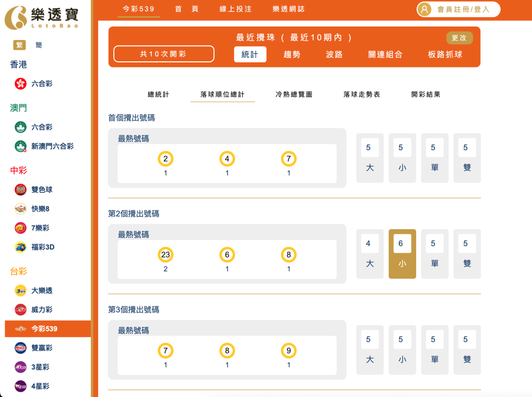Screen dimensions: 532x397
Task: Select the 雙色球 lottery icon
Action: (x=20, y=190)
